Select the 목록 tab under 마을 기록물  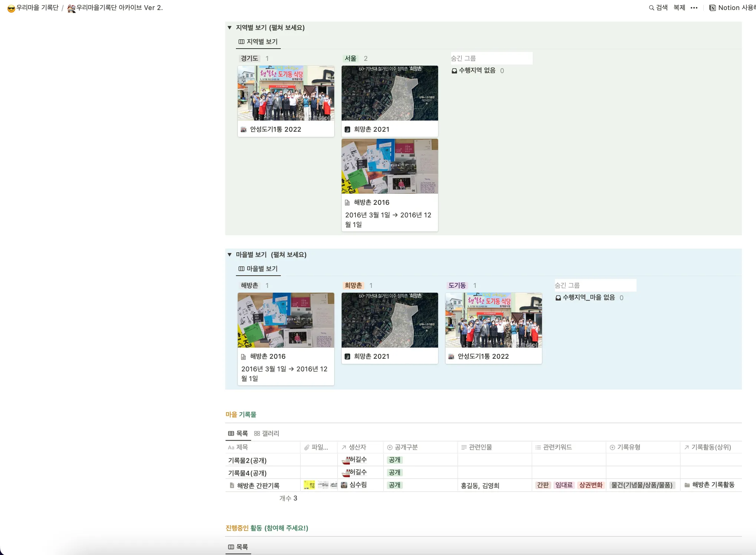coord(238,433)
